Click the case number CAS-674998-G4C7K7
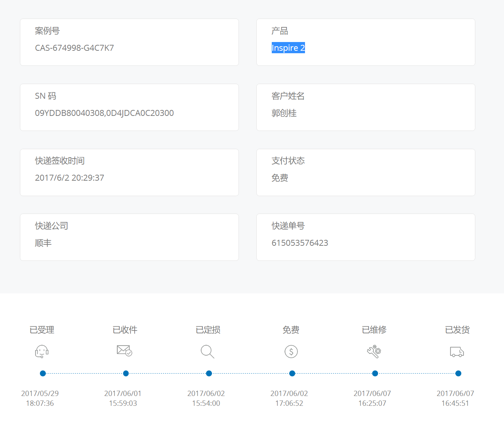The image size is (504, 431). 74,48
